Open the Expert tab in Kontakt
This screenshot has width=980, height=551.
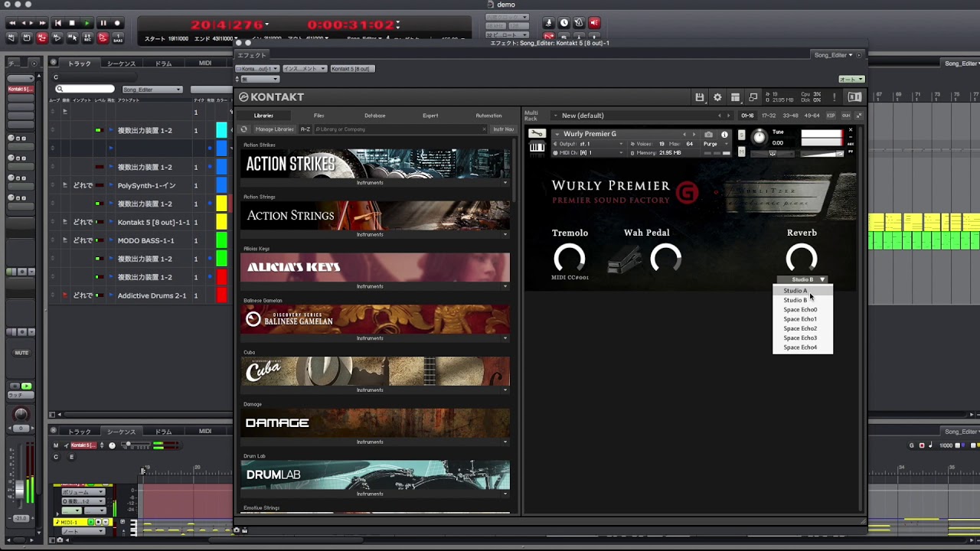[x=430, y=116]
